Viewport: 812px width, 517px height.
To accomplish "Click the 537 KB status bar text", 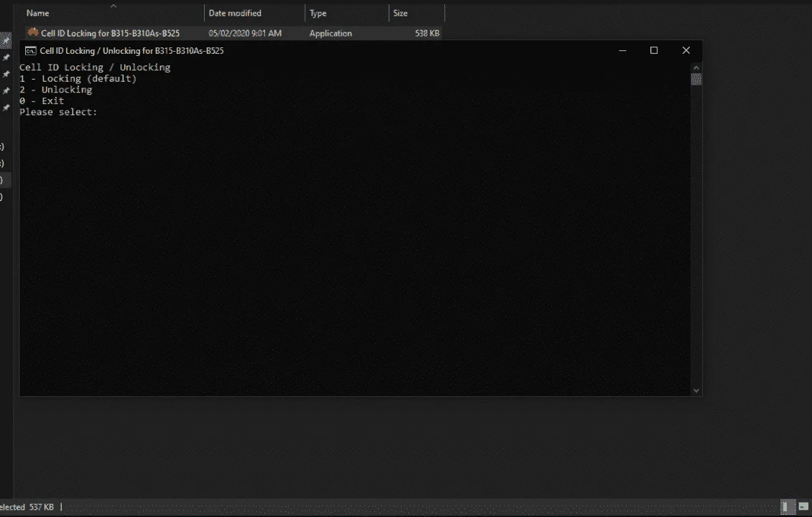I will tap(42, 507).
